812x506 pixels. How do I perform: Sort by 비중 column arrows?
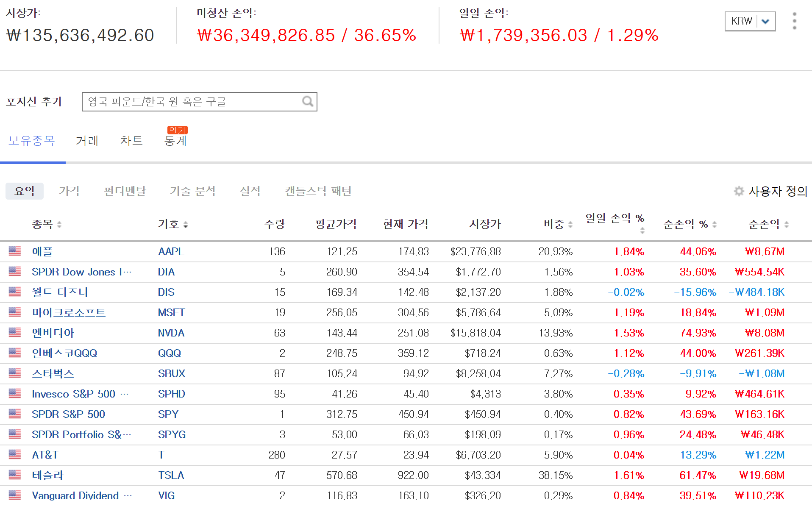(570, 225)
